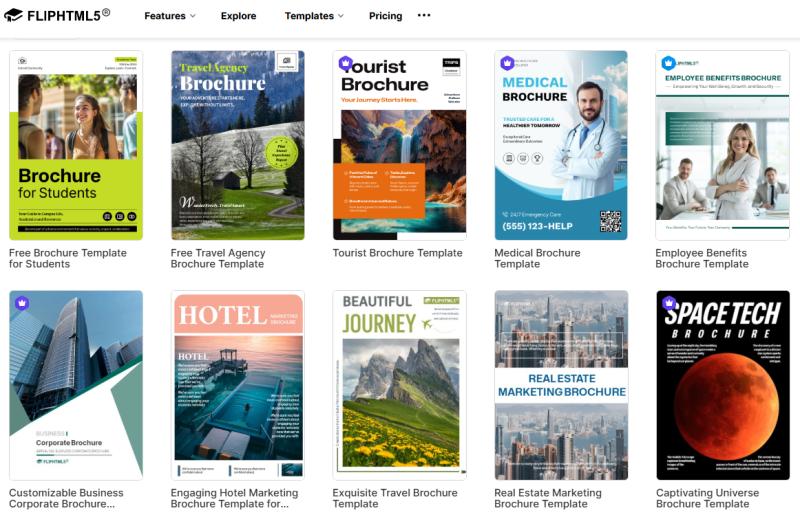Click the premium crown badge on Tourist Brochure
The height and width of the screenshot is (517, 800).
(345, 63)
